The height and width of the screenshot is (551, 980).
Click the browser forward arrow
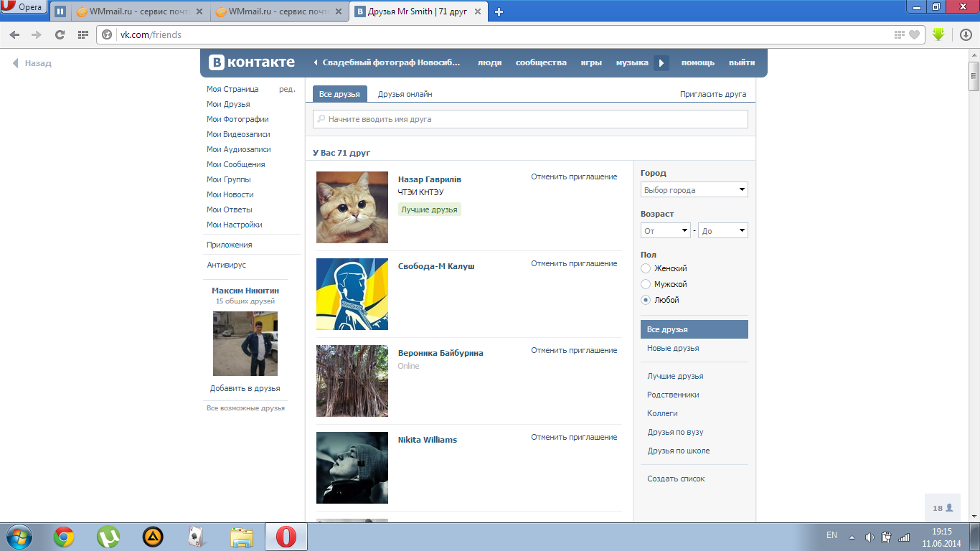(x=37, y=34)
